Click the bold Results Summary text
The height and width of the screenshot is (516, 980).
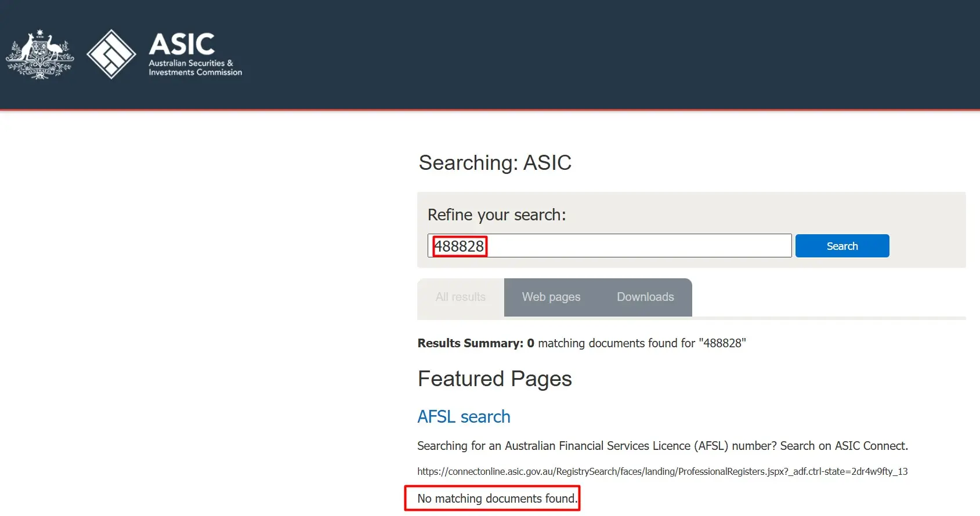pos(470,343)
